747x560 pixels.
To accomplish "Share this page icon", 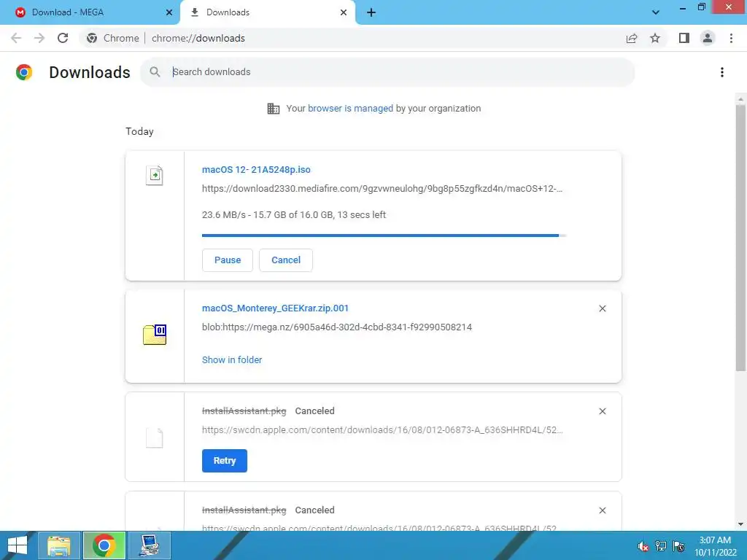I will 632,38.
